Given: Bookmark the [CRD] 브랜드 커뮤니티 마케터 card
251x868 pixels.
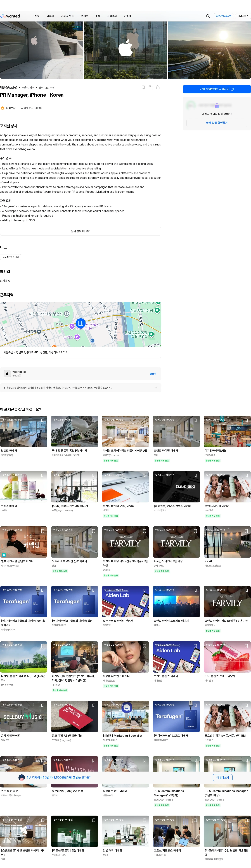Looking at the screenshot, I should (94, 475).
